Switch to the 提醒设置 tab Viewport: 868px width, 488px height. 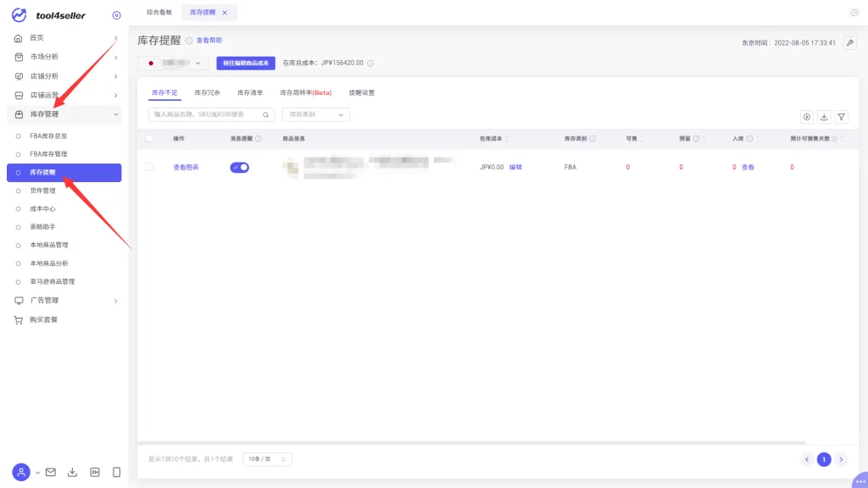click(x=361, y=93)
